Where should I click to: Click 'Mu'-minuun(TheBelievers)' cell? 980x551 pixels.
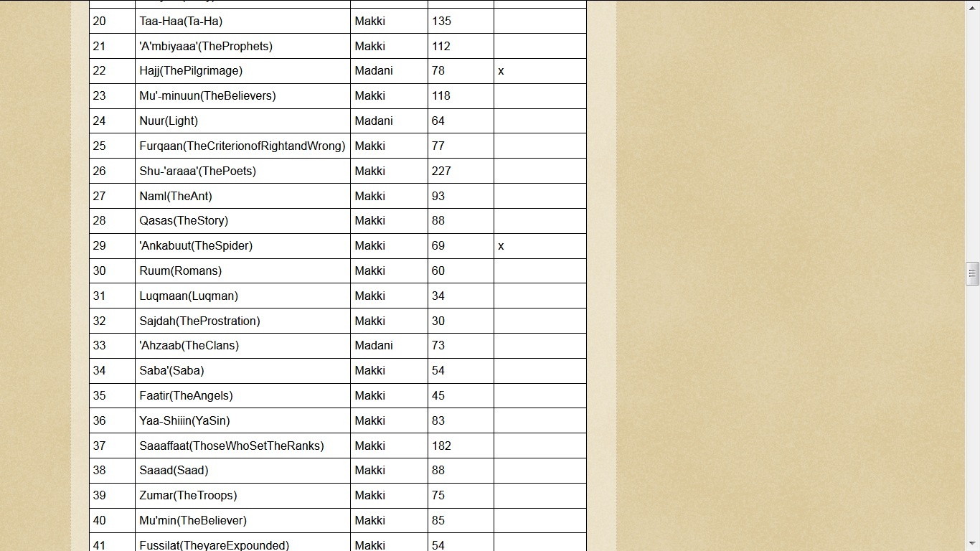[242, 96]
